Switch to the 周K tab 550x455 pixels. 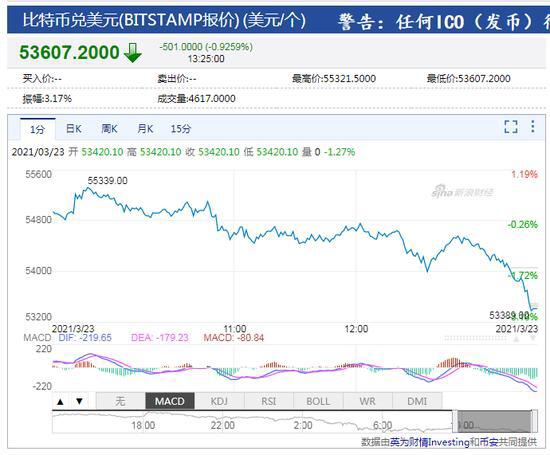pos(109,129)
